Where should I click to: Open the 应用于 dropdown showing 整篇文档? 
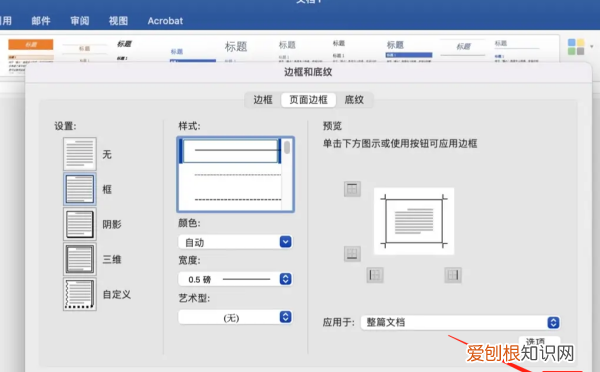(x=460, y=322)
